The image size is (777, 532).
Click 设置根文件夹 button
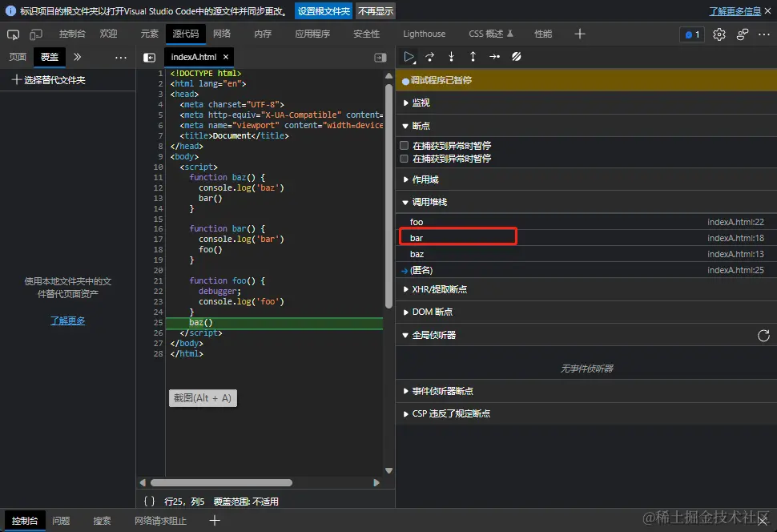click(x=324, y=11)
